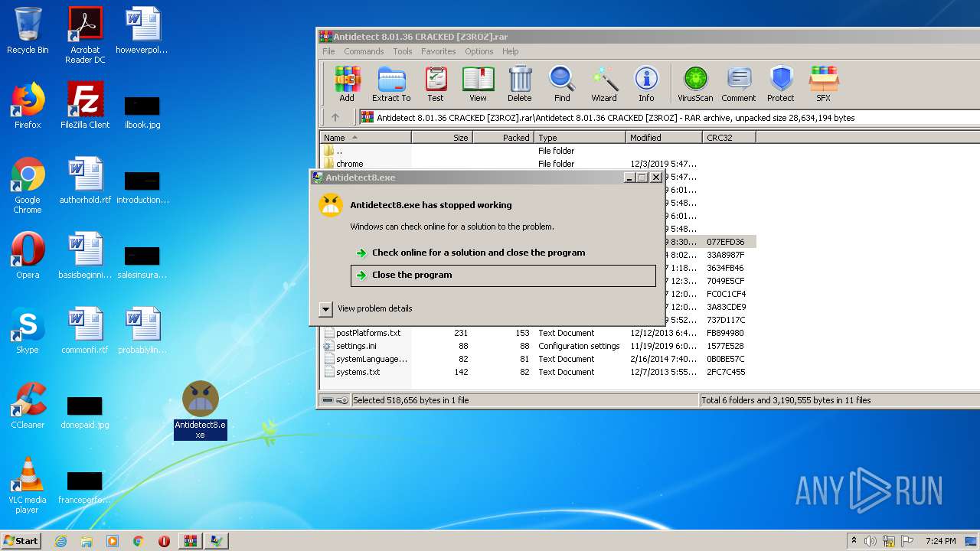The width and height of the screenshot is (980, 551).
Task: Select the authorhold.rtf document icon
Action: pos(85,181)
